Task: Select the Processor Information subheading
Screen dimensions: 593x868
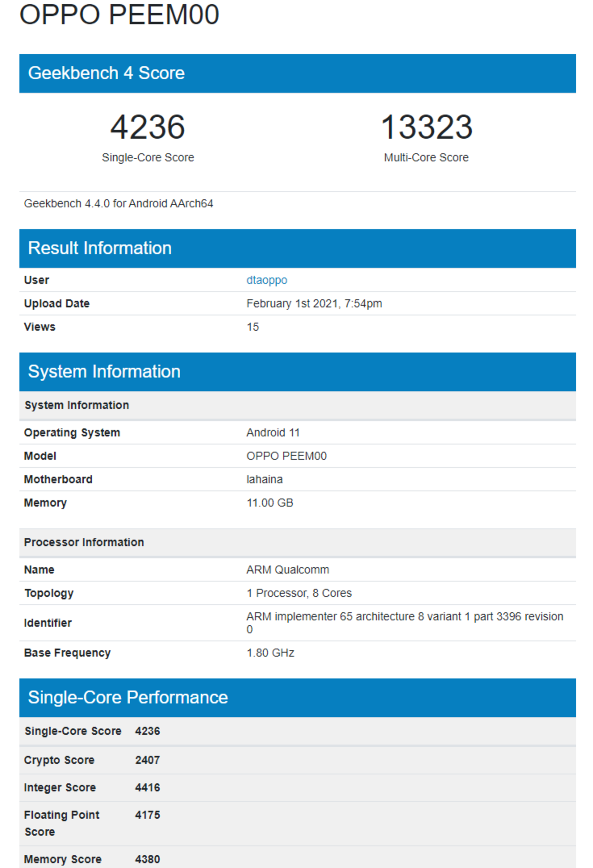Action: [84, 542]
